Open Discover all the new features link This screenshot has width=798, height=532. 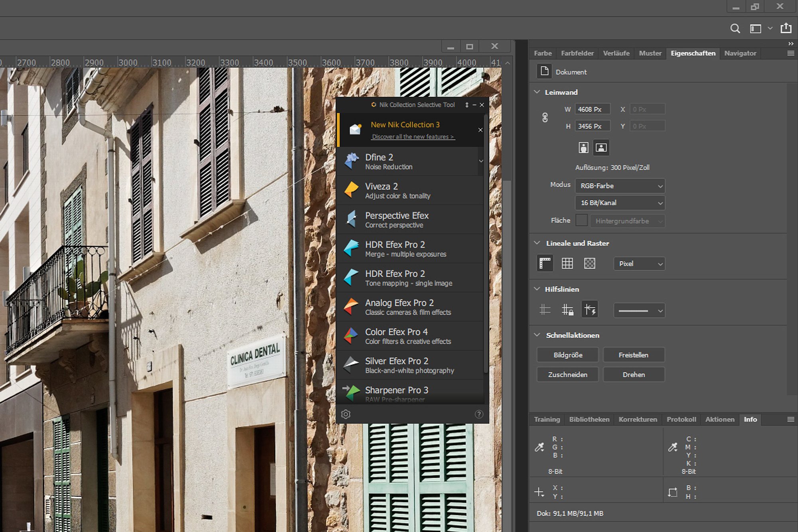pos(413,137)
